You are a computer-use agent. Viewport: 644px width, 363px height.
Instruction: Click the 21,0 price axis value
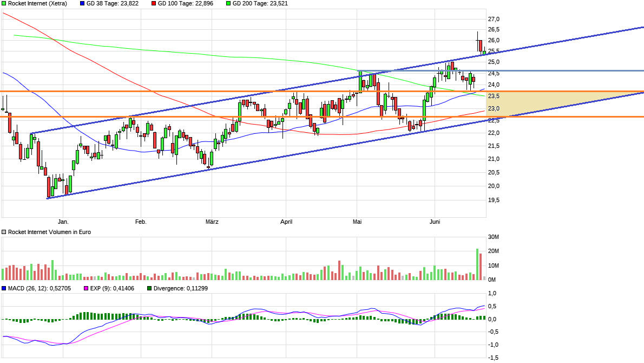(x=494, y=159)
